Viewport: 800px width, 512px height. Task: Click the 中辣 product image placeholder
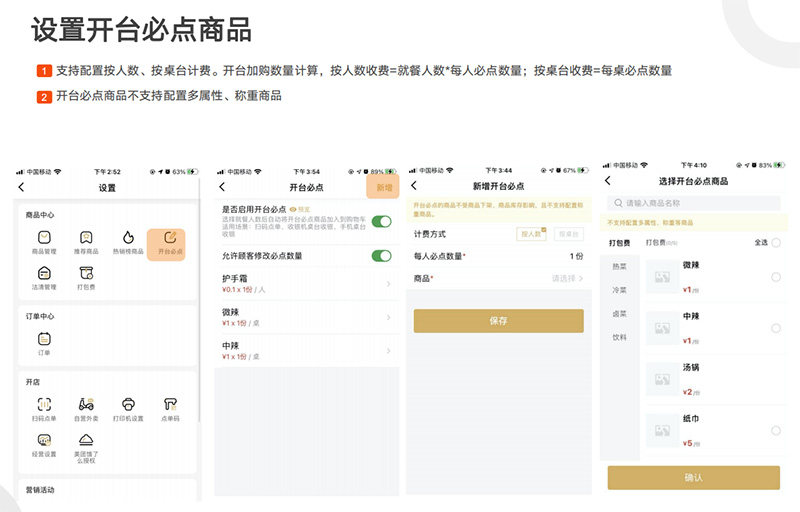click(x=662, y=328)
